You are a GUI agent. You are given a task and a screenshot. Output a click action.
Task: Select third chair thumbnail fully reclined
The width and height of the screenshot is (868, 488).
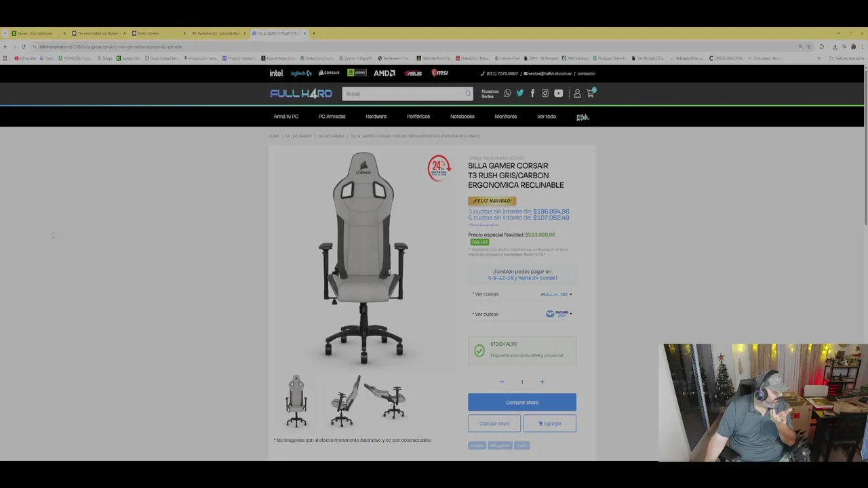click(384, 401)
